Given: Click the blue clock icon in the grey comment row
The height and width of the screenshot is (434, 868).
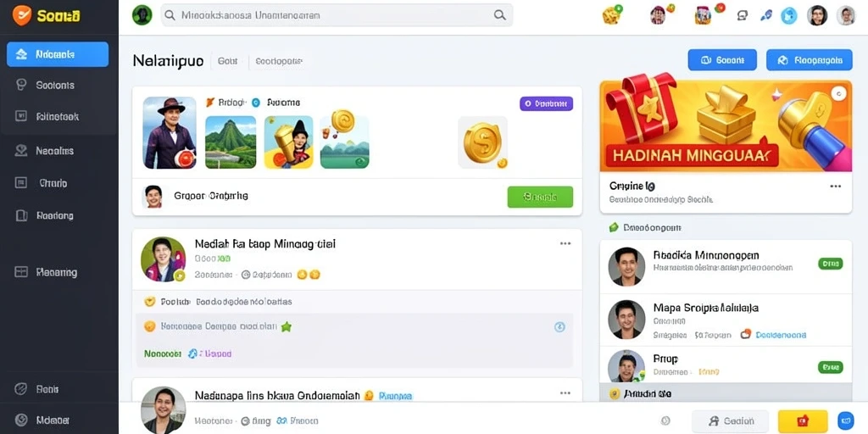Looking at the screenshot, I should click(559, 327).
